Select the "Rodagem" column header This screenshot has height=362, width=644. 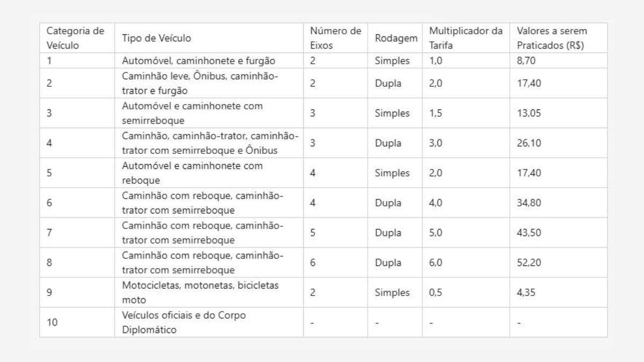[x=396, y=38]
